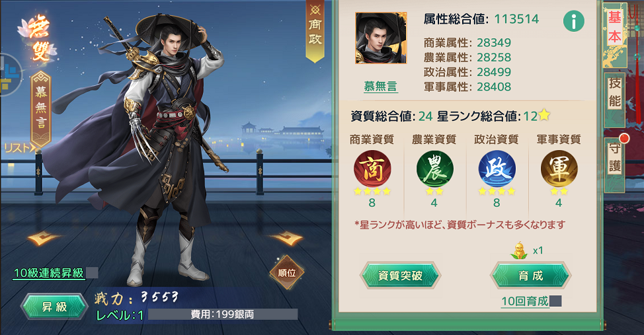Click the 育成 button
The image size is (644, 335).
531,276
